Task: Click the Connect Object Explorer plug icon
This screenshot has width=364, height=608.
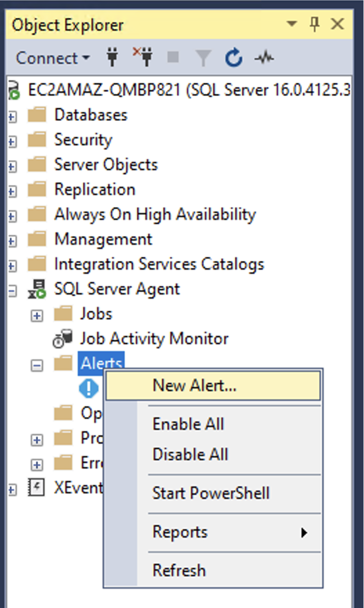Action: click(x=112, y=58)
